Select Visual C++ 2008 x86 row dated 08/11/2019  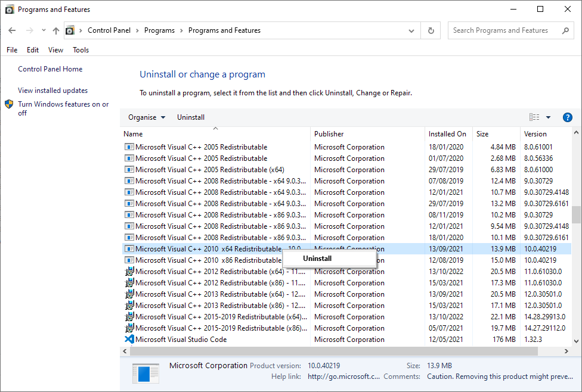pyautogui.click(x=346, y=214)
